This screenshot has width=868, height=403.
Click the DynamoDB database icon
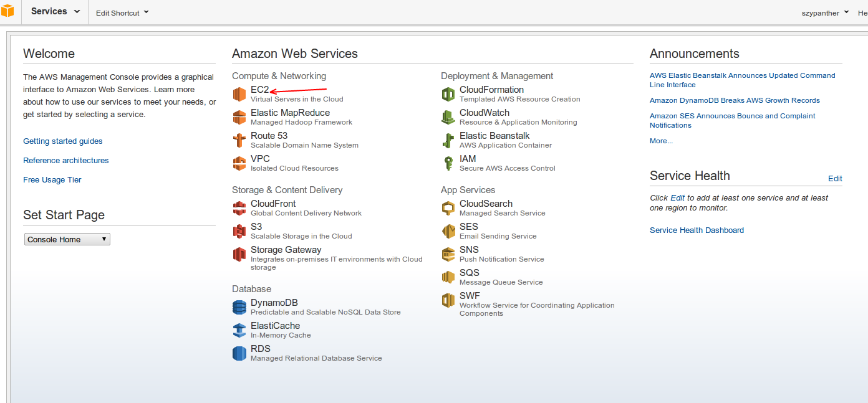point(239,307)
